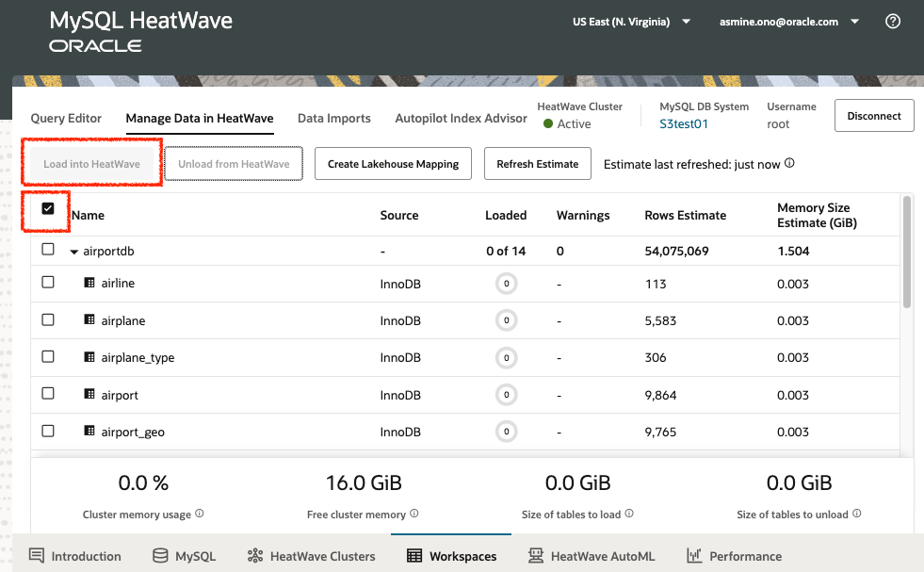Screen dimensions: 924x572
Task: Click the Refresh Estimate button
Action: click(537, 164)
